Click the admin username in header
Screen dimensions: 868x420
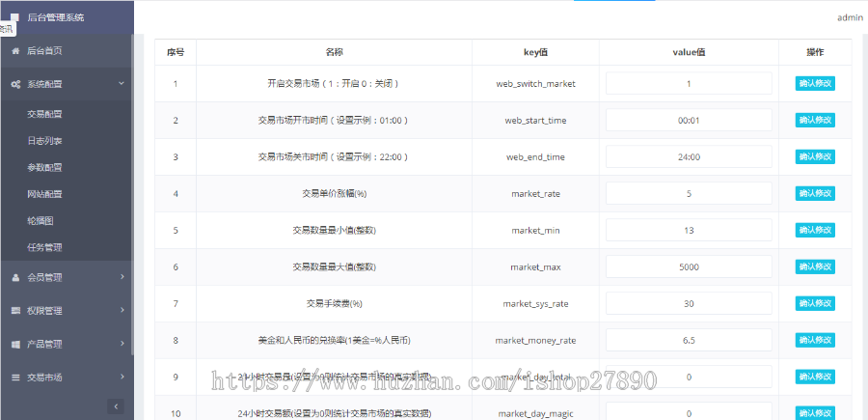[850, 17]
